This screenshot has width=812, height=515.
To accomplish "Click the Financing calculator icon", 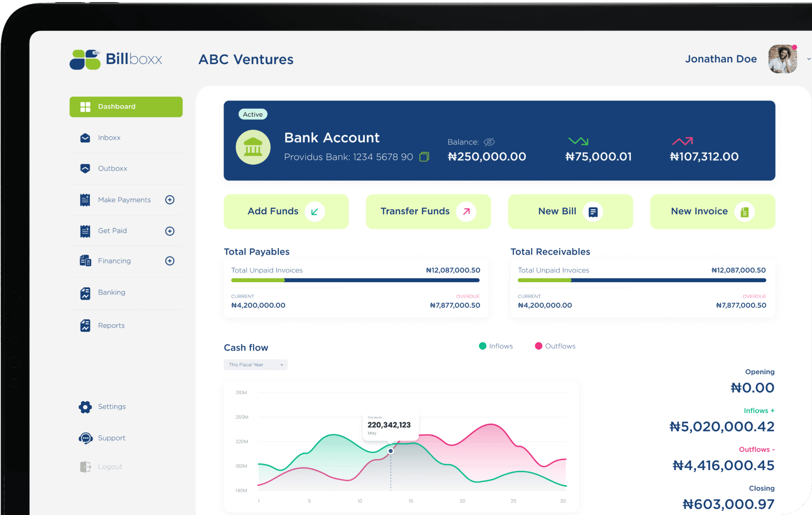I will [85, 261].
